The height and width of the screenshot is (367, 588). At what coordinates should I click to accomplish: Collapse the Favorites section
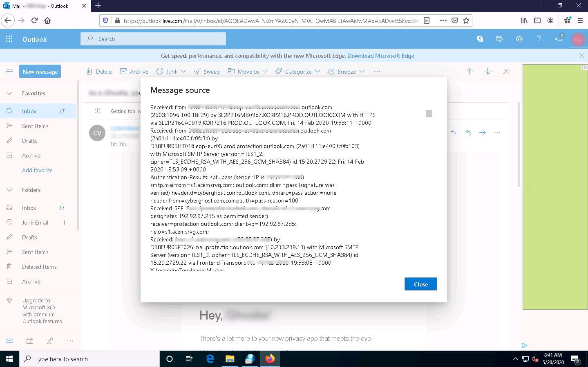(x=9, y=94)
